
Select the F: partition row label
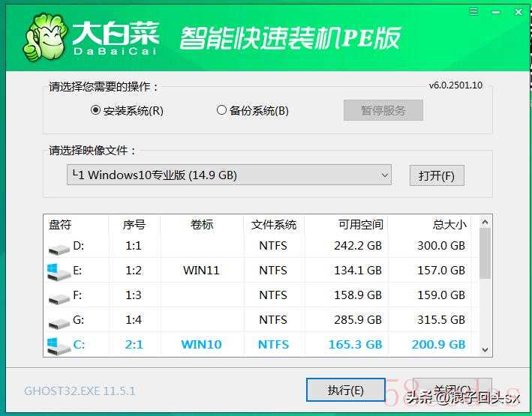(77, 295)
